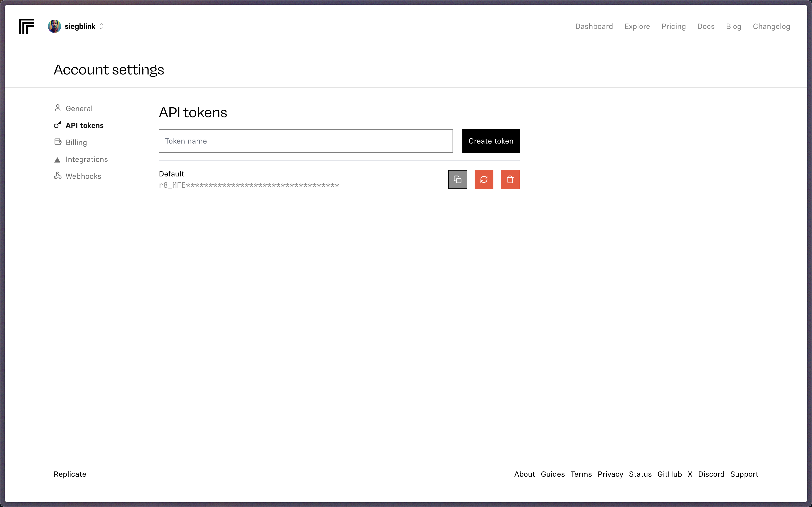Go to the Pricing page

[673, 26]
